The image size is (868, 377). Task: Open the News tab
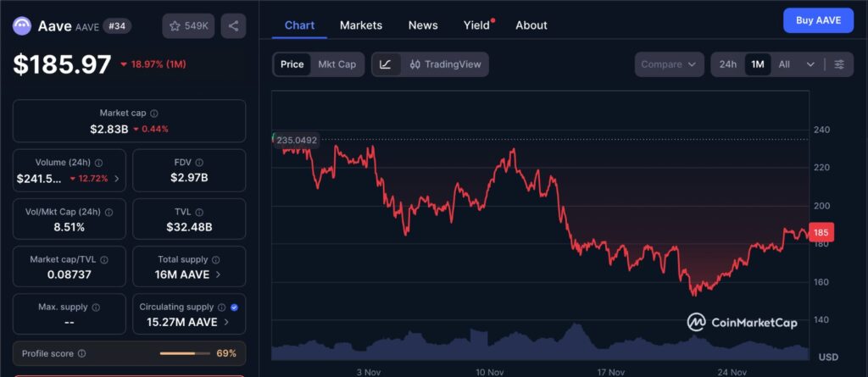(x=423, y=25)
